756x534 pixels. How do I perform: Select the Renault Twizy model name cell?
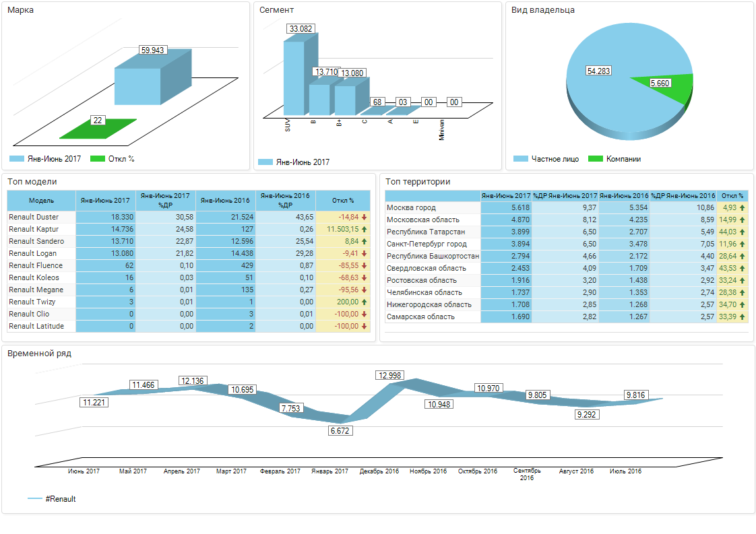(x=42, y=302)
